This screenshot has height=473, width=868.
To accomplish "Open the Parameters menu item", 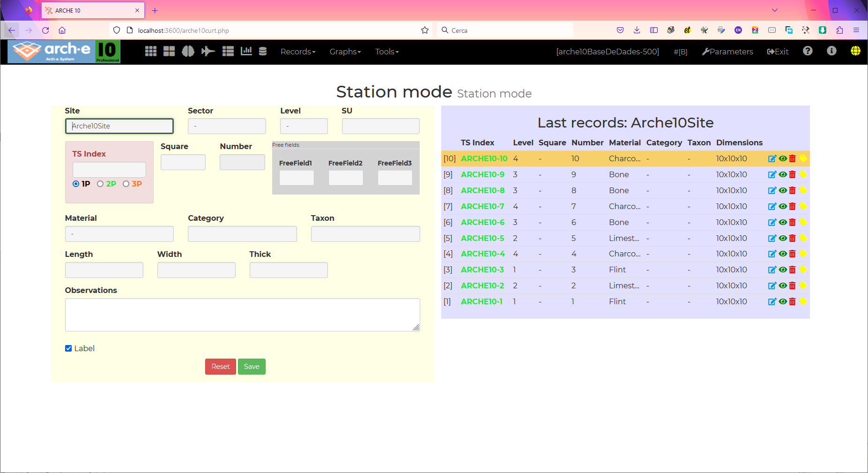I will (x=727, y=52).
